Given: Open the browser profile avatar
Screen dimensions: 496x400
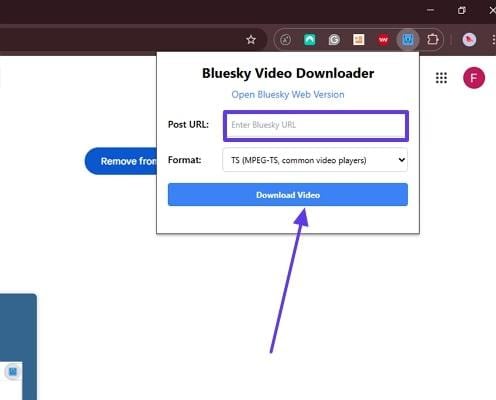Looking at the screenshot, I should coord(469,40).
